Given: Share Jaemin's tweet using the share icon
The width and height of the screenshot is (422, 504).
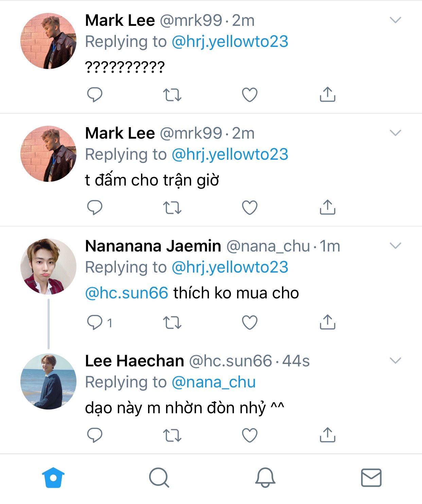Looking at the screenshot, I should [327, 322].
